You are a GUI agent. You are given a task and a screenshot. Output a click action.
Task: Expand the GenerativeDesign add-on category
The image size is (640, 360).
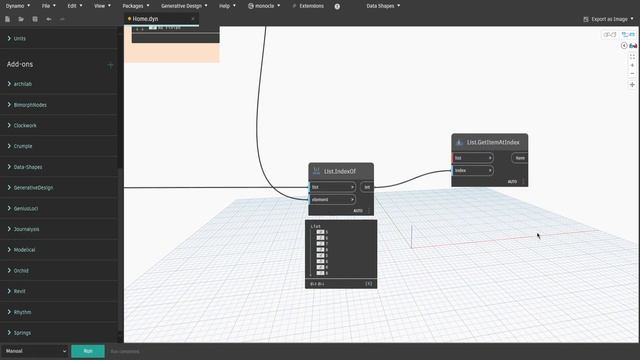pyautogui.click(x=59, y=188)
